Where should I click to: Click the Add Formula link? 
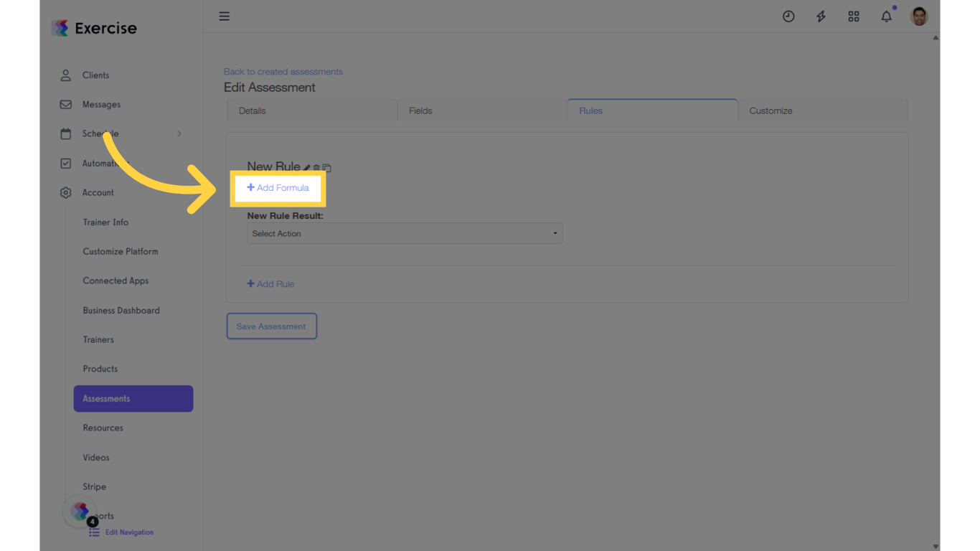point(278,187)
